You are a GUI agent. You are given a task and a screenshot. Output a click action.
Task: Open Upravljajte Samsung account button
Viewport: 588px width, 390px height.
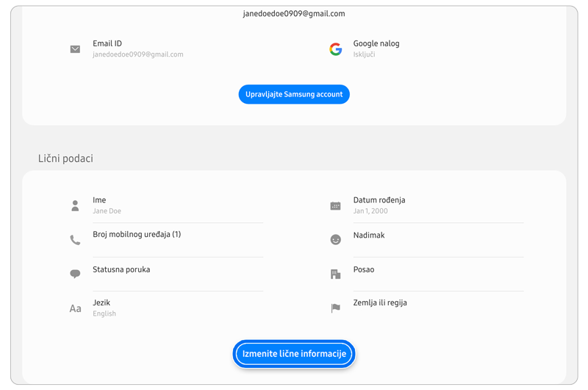(x=294, y=94)
